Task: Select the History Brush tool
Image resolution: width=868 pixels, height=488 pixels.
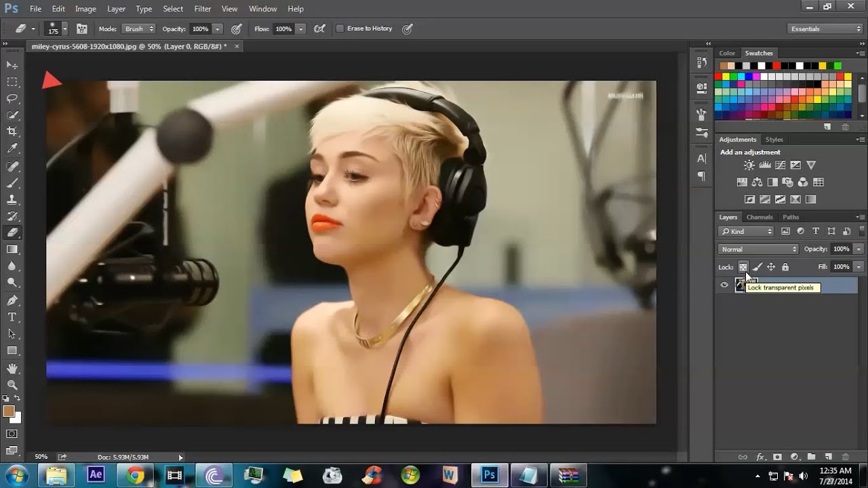Action: [x=12, y=216]
